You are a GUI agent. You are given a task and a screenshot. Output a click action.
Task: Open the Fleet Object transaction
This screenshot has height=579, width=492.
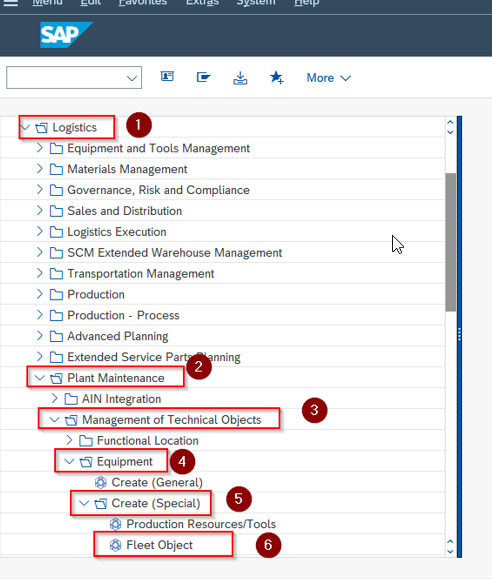(159, 545)
